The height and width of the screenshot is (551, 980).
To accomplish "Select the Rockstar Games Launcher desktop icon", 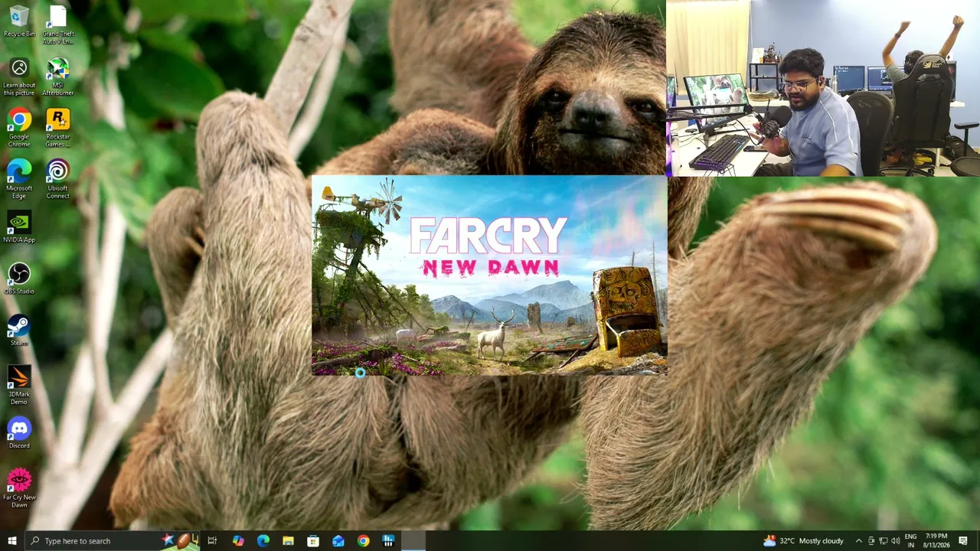I will click(58, 128).
